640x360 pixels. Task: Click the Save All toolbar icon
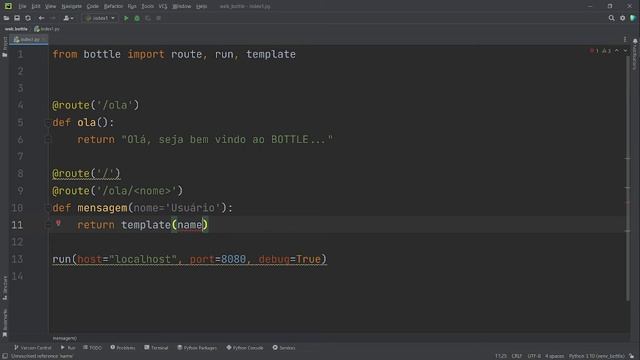[x=17, y=18]
